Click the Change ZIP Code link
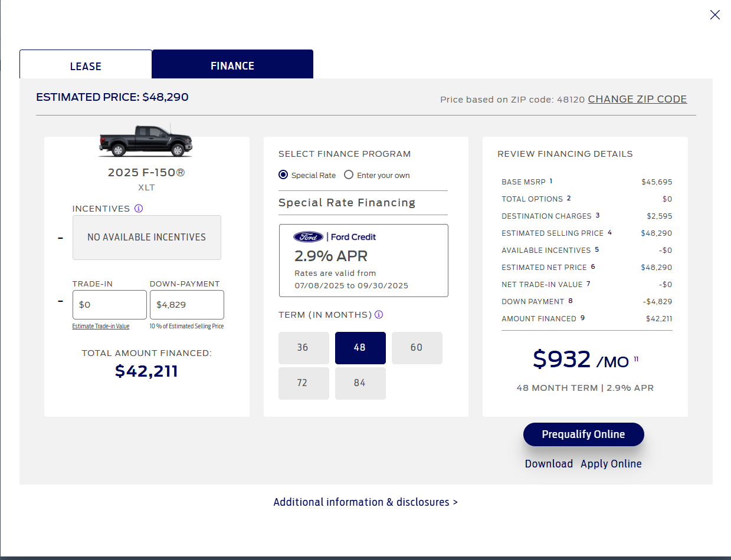Screen dimensions: 731x560 pos(637,99)
